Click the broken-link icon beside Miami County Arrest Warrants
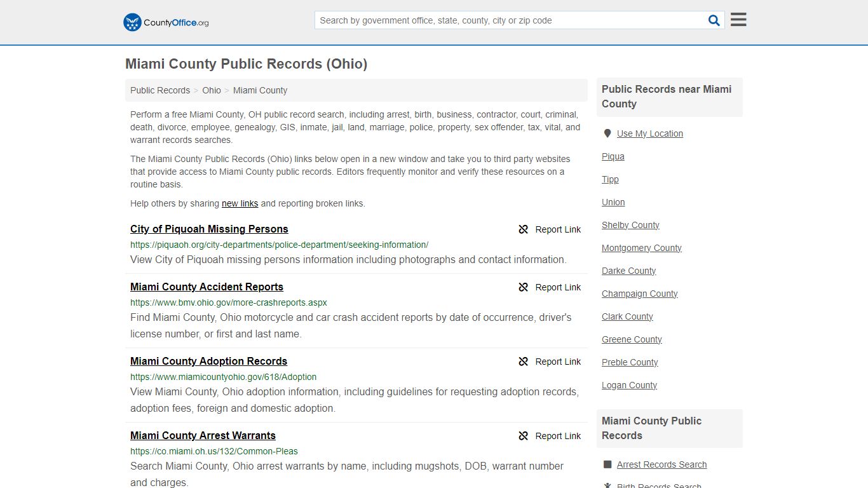The height and width of the screenshot is (488, 868). (524, 436)
